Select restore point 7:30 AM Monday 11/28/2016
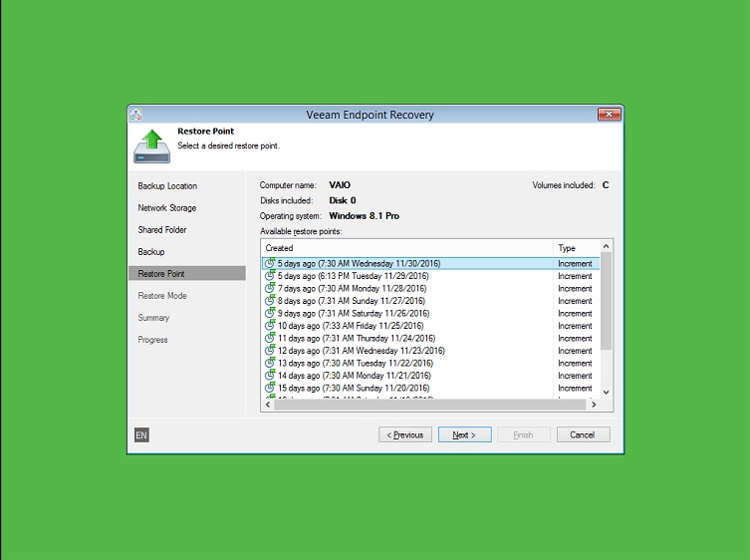750x560 pixels. point(430,288)
